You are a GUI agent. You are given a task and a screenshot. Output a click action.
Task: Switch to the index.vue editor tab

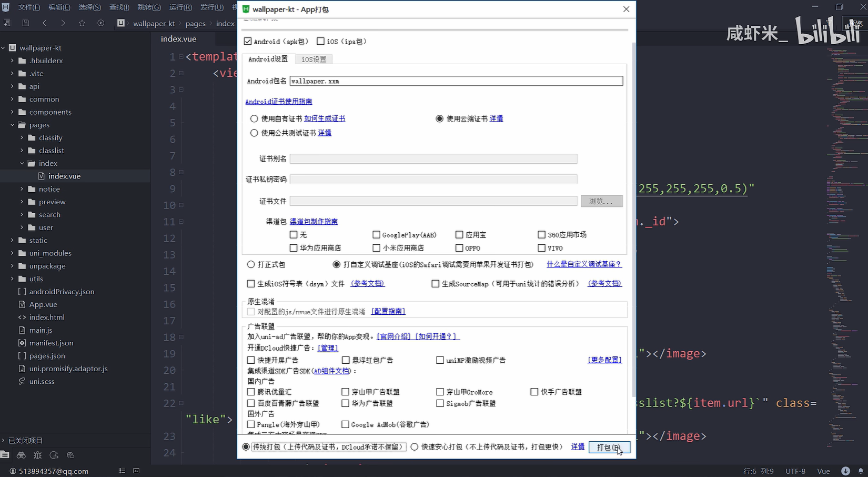coord(179,39)
